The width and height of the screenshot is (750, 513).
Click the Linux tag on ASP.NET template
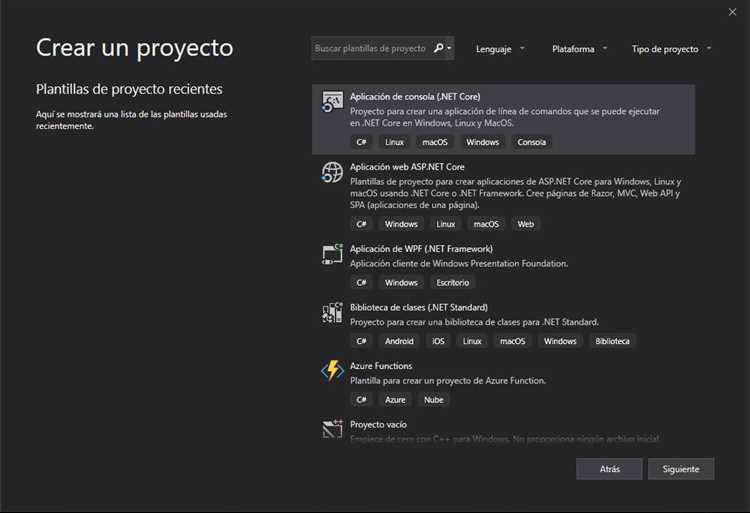446,224
